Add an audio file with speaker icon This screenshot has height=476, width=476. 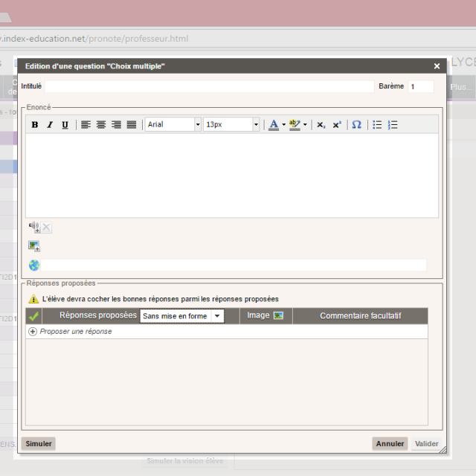click(x=34, y=228)
